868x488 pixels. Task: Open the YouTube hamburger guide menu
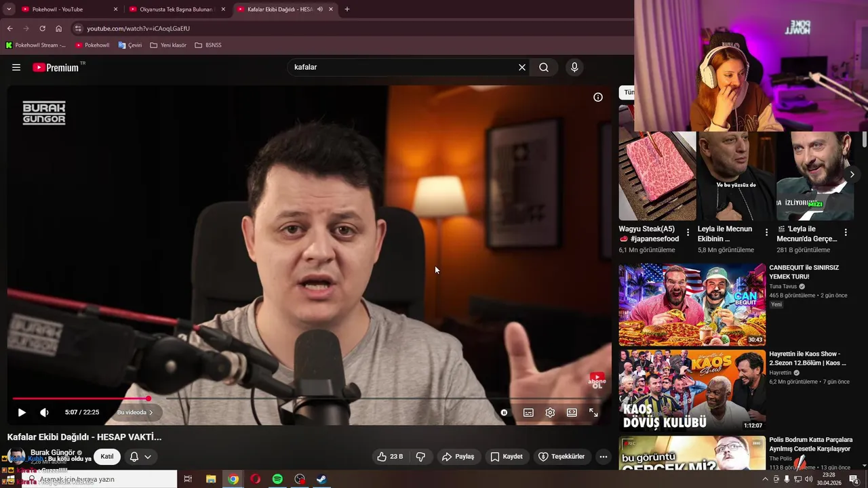[16, 67]
